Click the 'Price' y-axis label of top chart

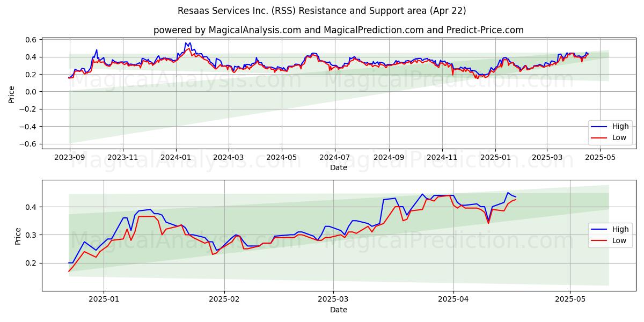[x=12, y=94]
